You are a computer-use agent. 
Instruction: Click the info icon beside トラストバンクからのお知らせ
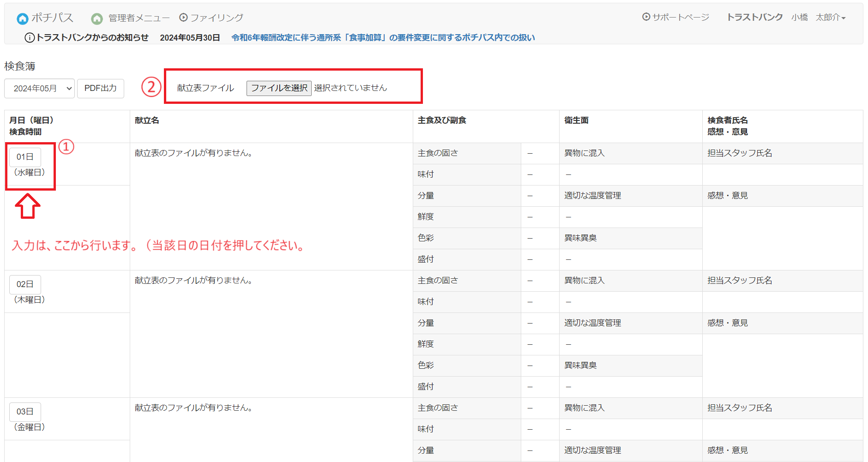click(30, 38)
